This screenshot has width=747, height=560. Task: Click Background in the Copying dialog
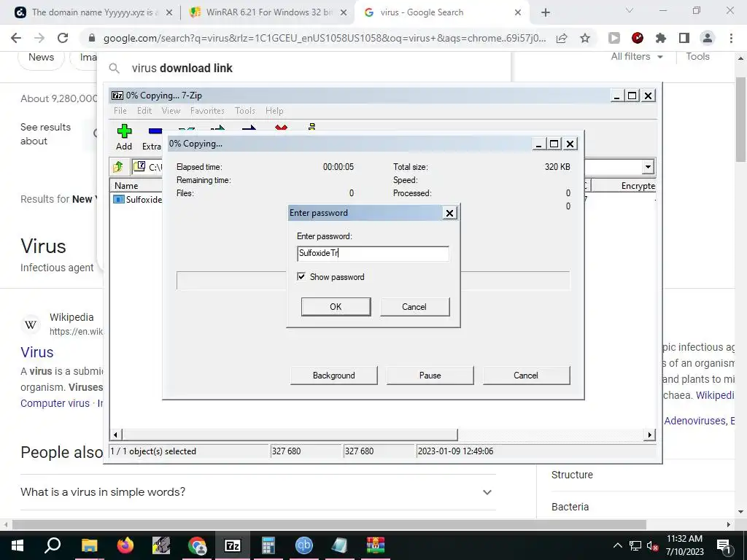click(333, 376)
